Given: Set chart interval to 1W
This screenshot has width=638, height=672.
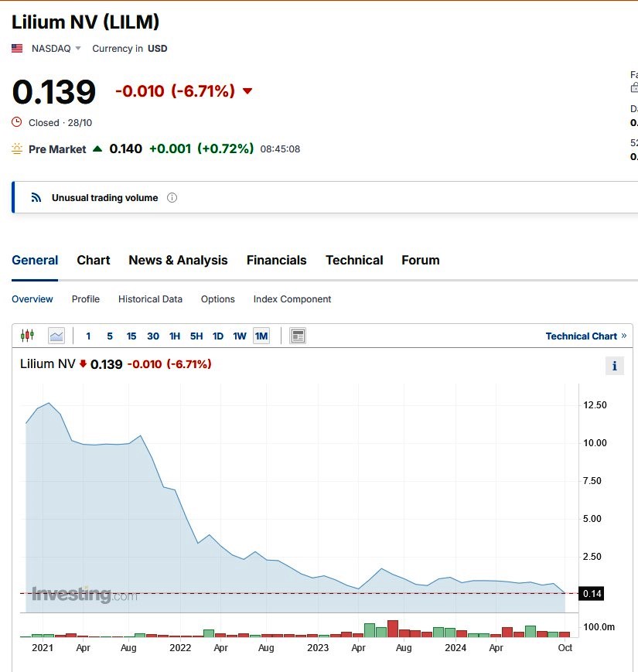Looking at the screenshot, I should pyautogui.click(x=240, y=336).
